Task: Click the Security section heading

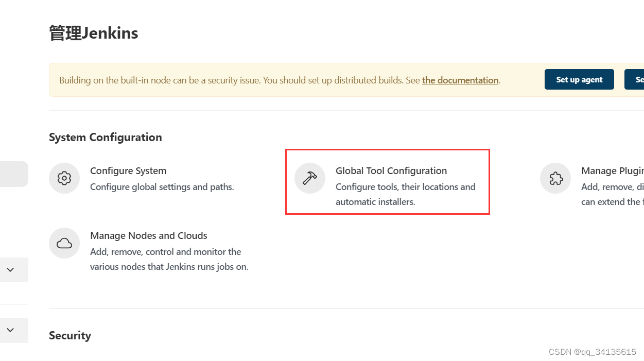Action: tap(70, 335)
